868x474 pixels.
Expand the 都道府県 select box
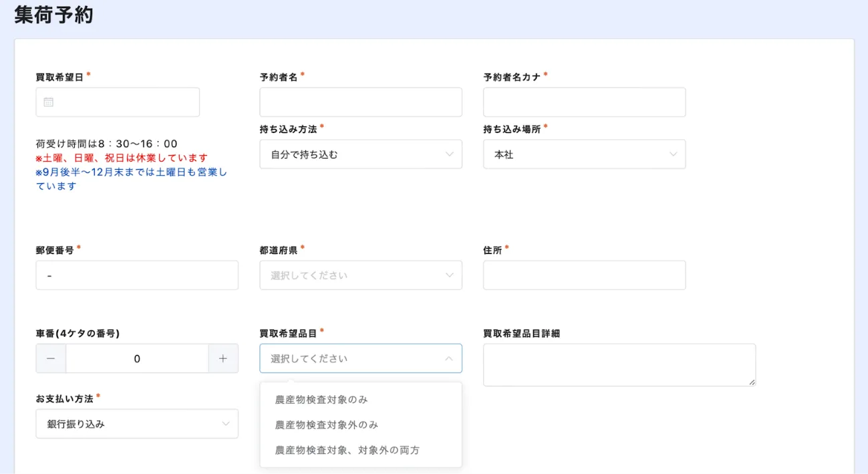[360, 275]
